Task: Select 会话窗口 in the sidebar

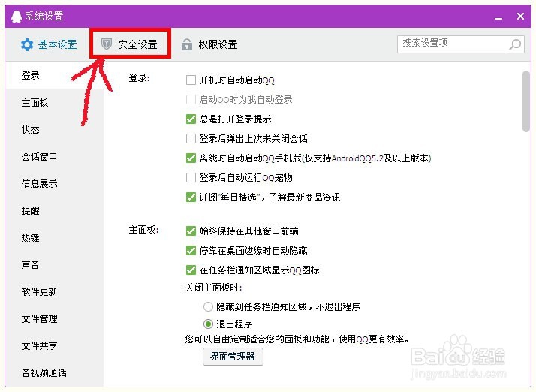Action: (54, 157)
